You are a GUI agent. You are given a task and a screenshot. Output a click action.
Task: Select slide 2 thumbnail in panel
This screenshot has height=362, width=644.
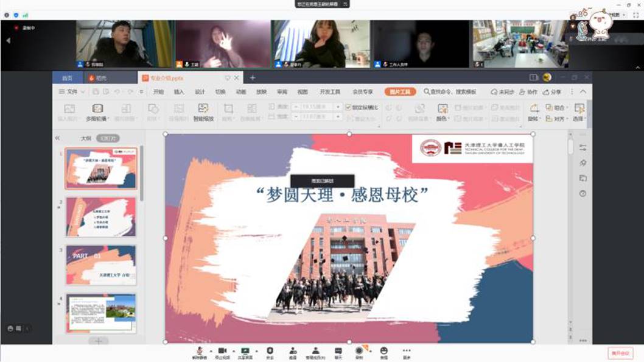[x=101, y=217]
